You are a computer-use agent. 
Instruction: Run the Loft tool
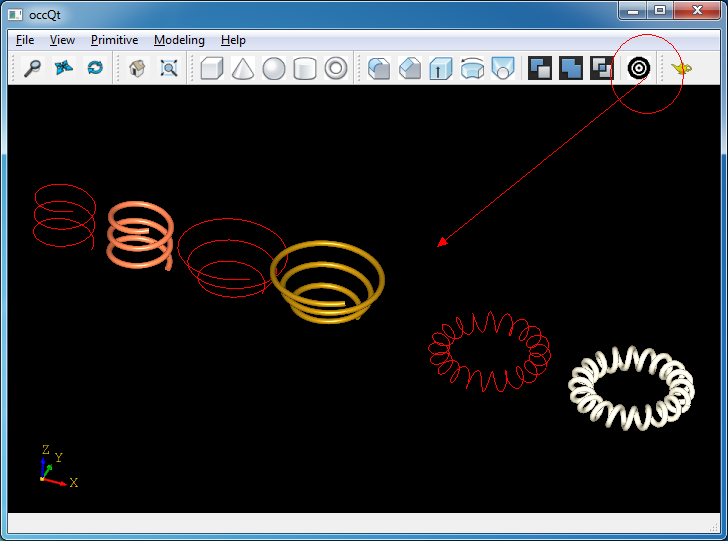pos(503,68)
